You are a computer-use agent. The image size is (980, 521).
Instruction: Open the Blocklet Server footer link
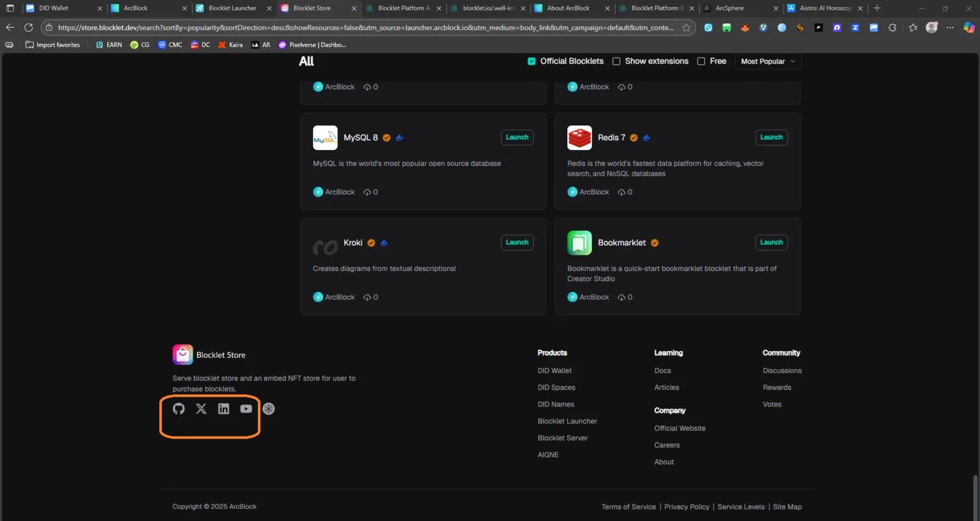562,438
